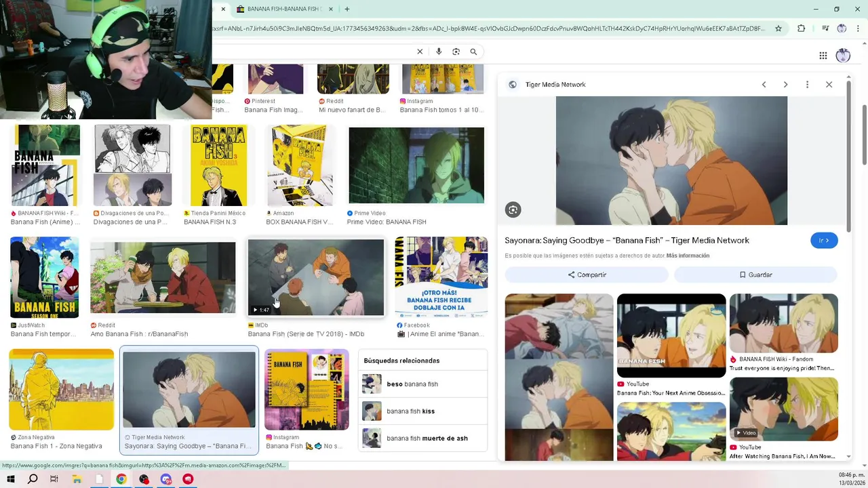Open the Zona Negativa yellow cover image
This screenshot has height=488, width=868.
pyautogui.click(x=61, y=390)
